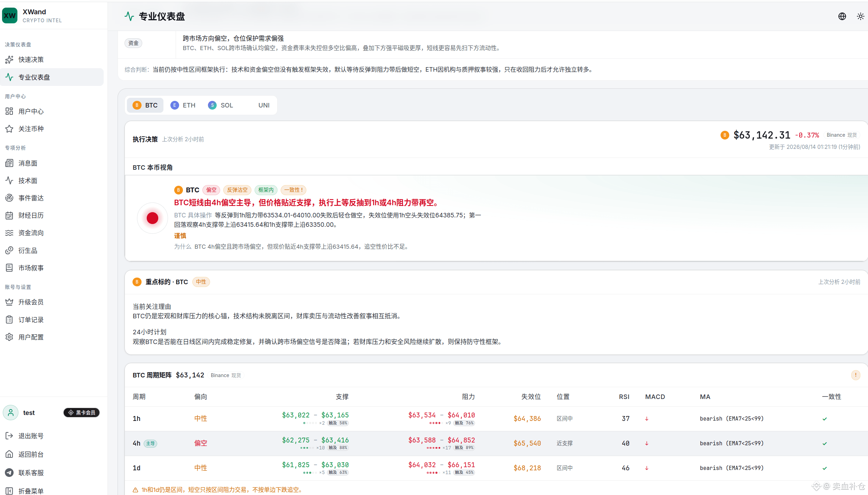Switch to the ETH coin tab

point(183,105)
